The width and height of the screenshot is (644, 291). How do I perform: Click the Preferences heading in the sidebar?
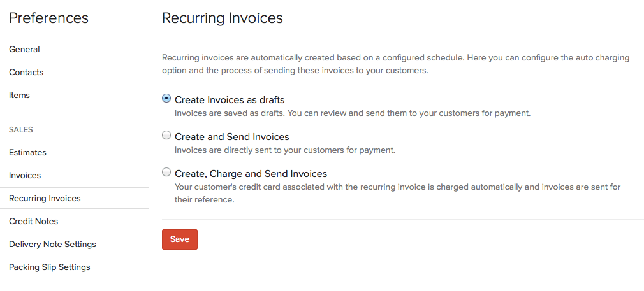[48, 18]
